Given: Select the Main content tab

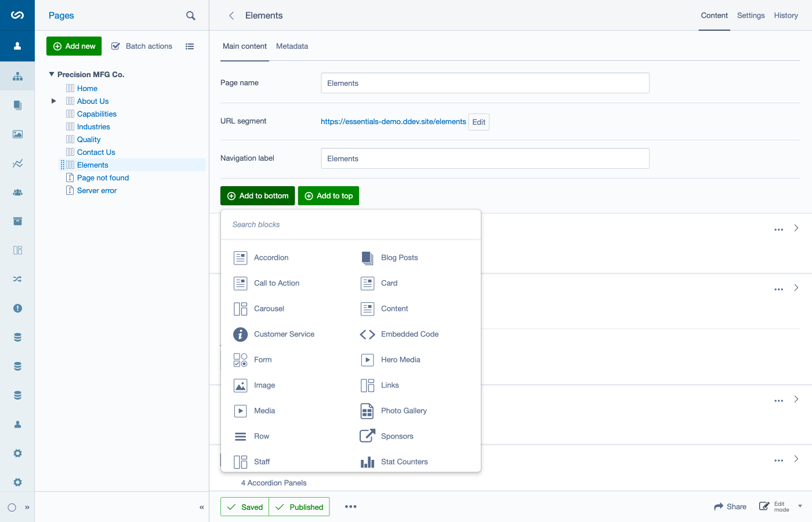Looking at the screenshot, I should pyautogui.click(x=245, y=46).
